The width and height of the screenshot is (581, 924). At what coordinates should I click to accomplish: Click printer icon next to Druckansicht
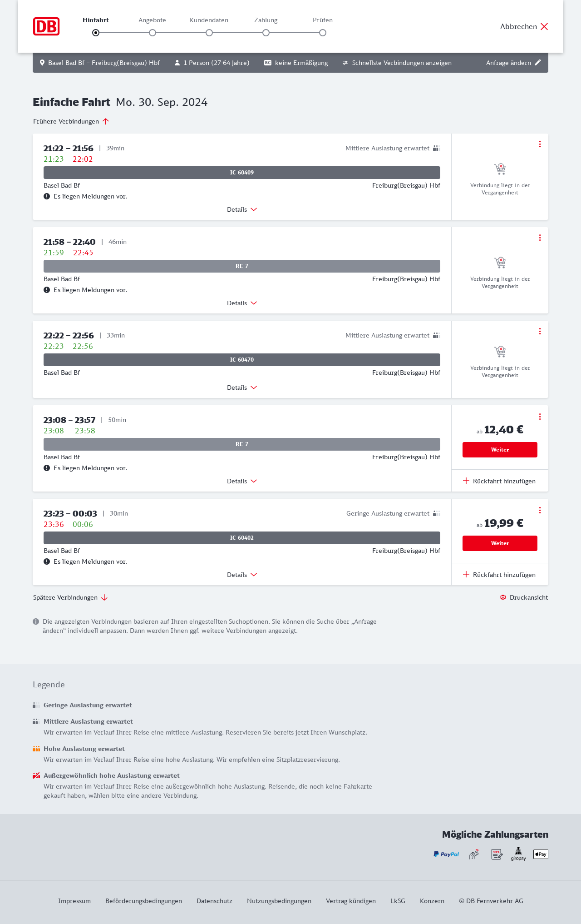[x=503, y=597]
